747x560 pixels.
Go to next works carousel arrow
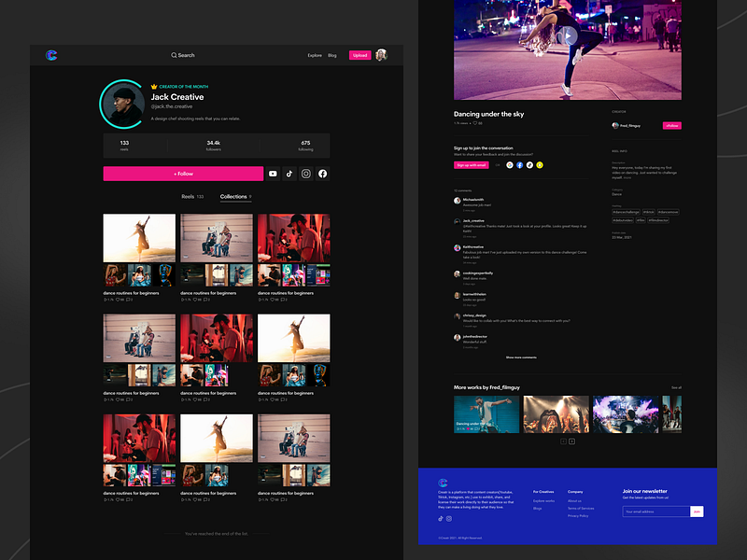pos(572,441)
